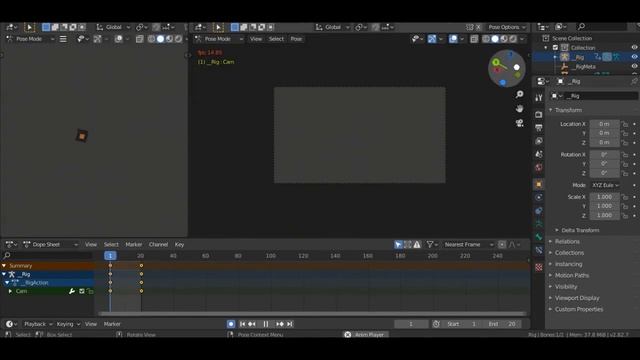Open the Output properties tab
The height and width of the screenshot is (360, 640).
[539, 128]
